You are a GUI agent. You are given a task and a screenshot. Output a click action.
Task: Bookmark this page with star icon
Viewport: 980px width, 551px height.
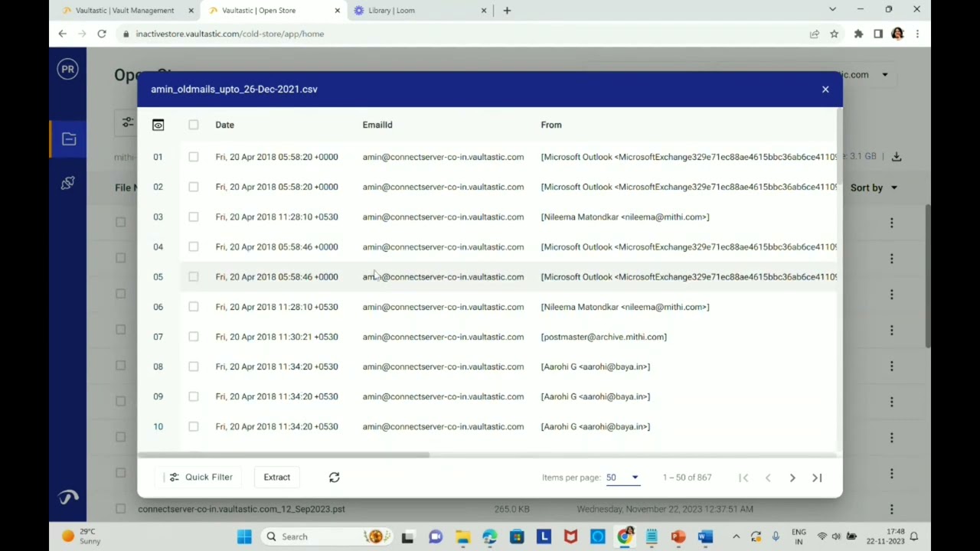pos(835,34)
